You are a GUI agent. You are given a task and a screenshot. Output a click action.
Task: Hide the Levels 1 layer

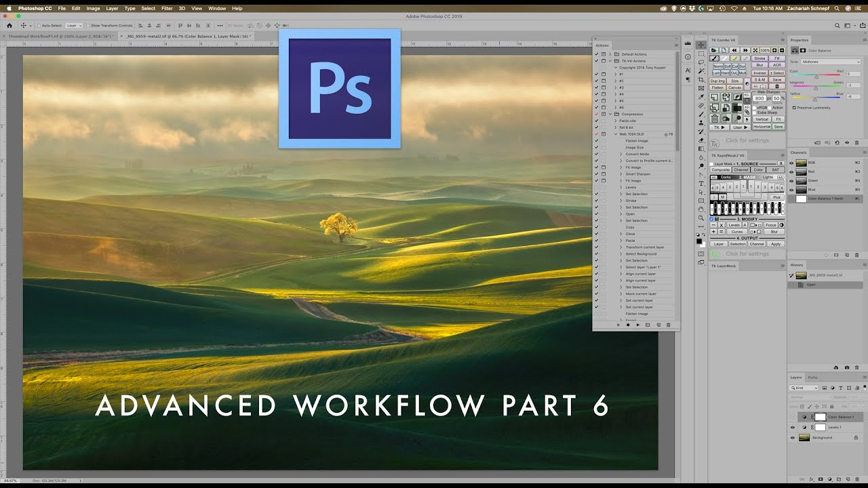coord(792,427)
